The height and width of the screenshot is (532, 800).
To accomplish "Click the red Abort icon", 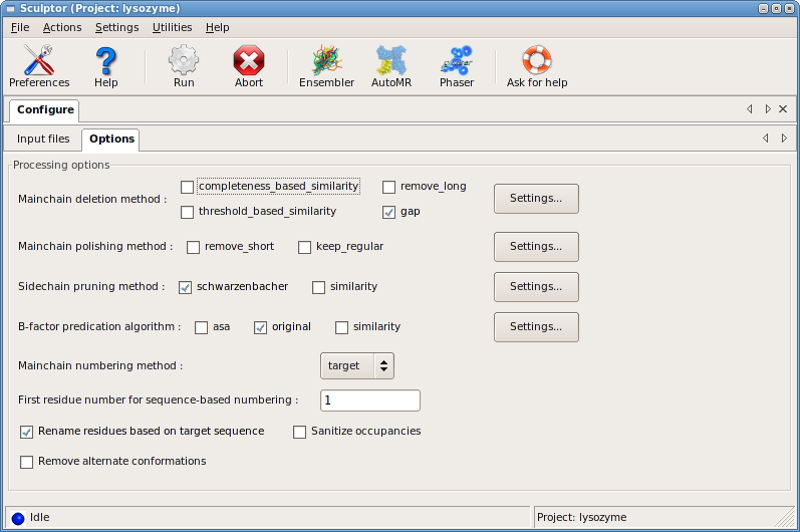I will tap(249, 66).
